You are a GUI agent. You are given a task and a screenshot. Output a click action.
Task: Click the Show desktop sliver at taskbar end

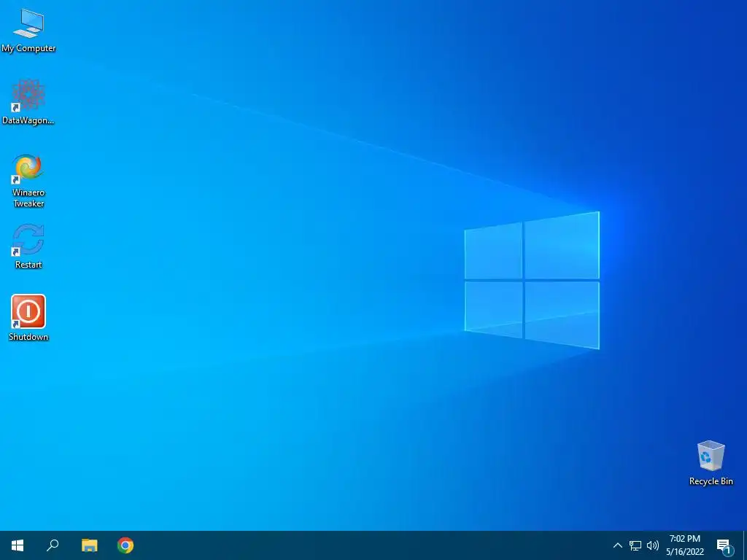[745, 545]
